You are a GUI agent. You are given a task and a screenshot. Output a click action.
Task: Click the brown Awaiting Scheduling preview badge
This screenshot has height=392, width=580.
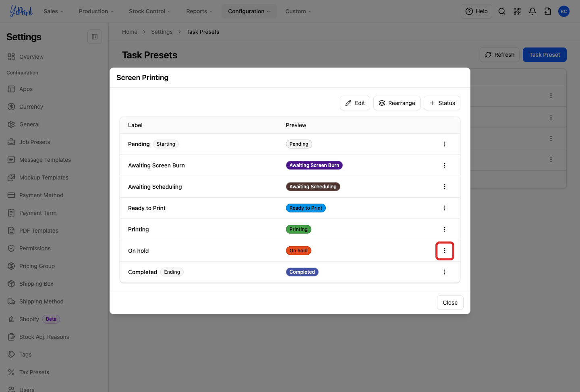313,187
